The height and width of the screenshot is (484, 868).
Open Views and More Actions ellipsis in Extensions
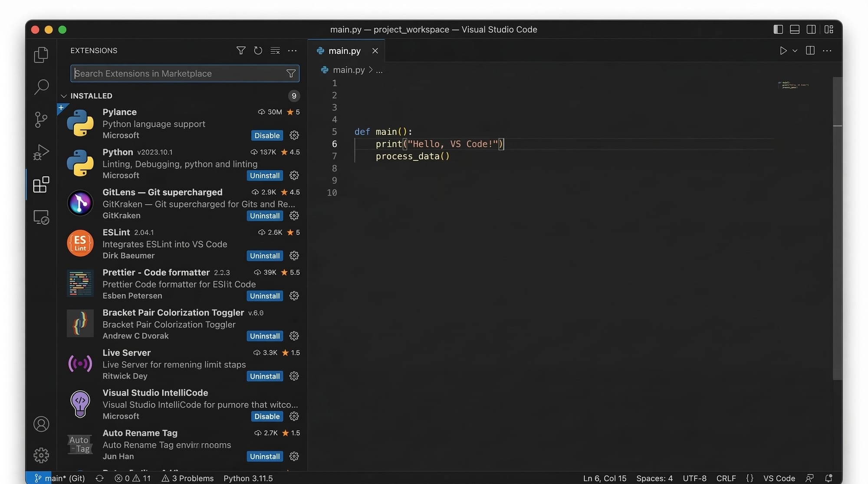pyautogui.click(x=293, y=51)
